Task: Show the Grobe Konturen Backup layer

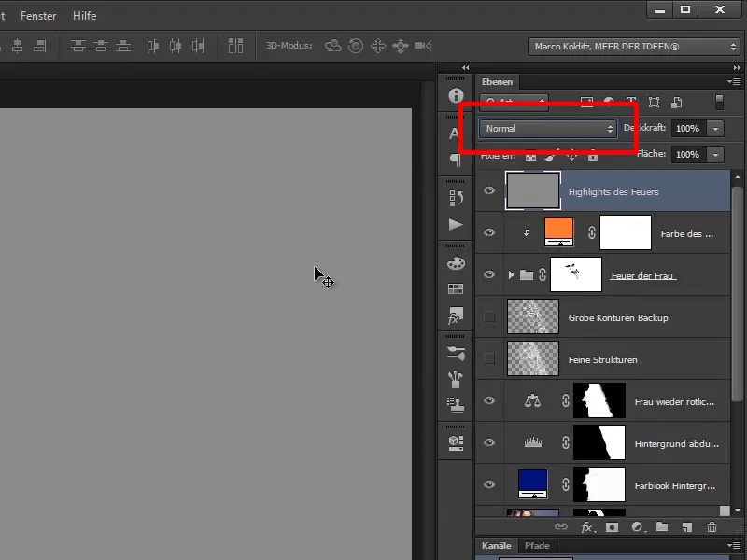Action: click(x=489, y=316)
